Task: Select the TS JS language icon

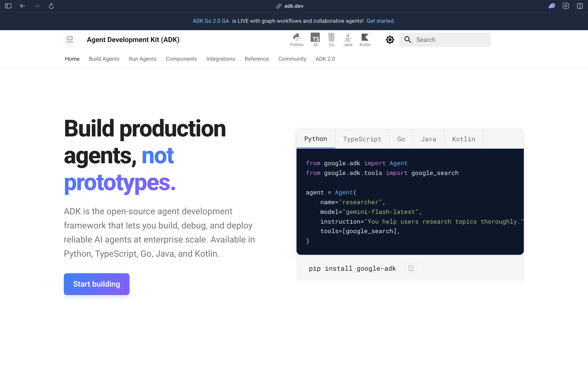Action: (315, 40)
